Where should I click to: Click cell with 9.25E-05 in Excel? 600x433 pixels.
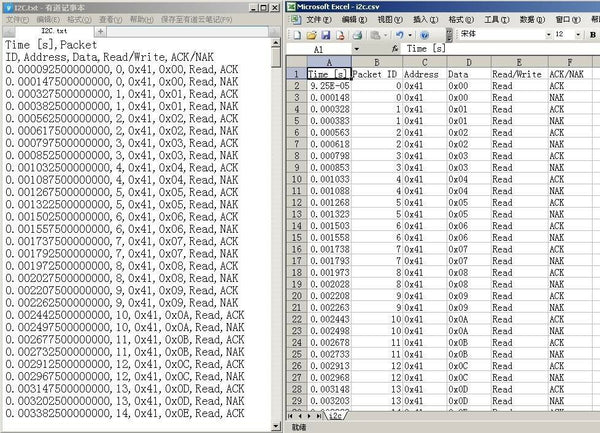coord(329,86)
